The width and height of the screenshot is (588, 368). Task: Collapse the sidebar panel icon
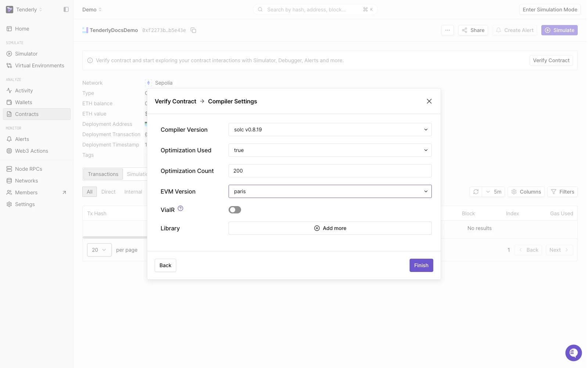[x=66, y=10]
